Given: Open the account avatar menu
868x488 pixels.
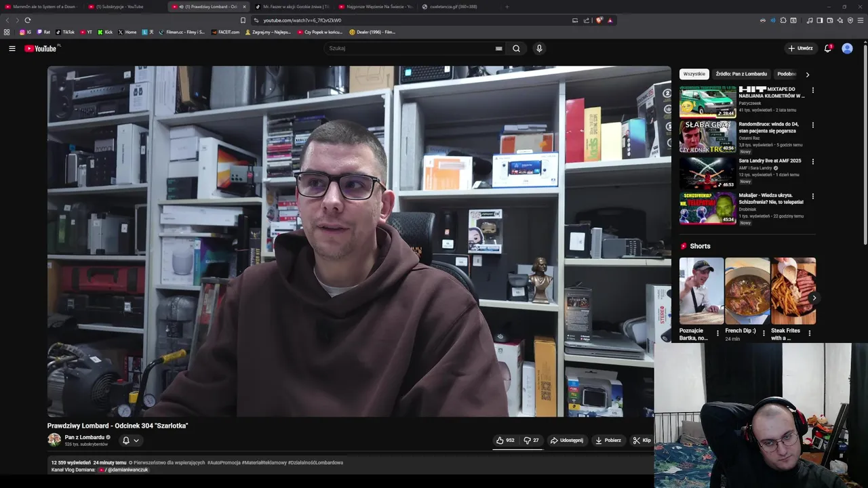Looking at the screenshot, I should coord(847,48).
